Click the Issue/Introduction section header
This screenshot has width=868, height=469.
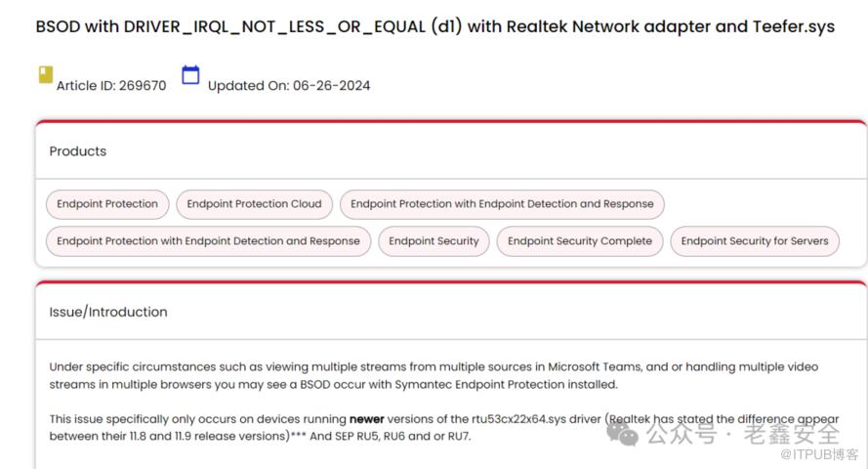[108, 312]
